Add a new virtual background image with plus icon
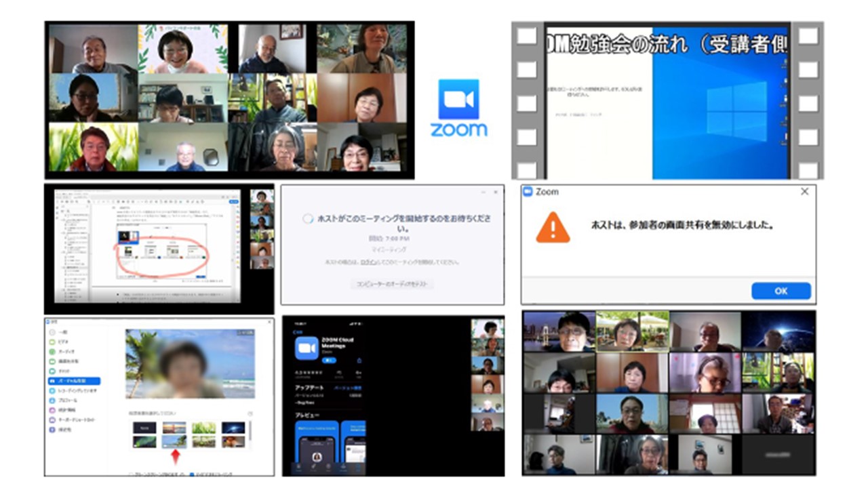Image resolution: width=868 pixels, height=488 pixels. coord(250,413)
